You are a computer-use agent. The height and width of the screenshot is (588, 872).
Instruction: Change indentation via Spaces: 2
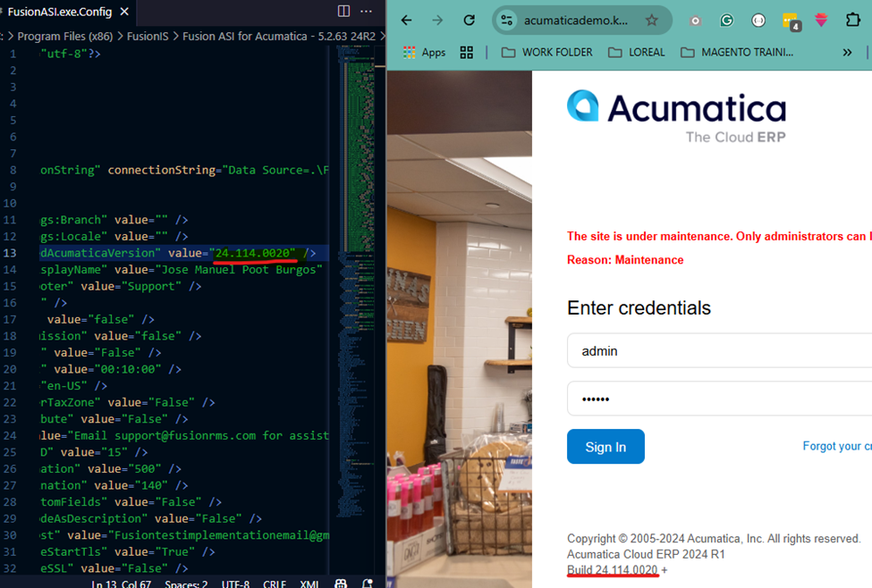[186, 584]
